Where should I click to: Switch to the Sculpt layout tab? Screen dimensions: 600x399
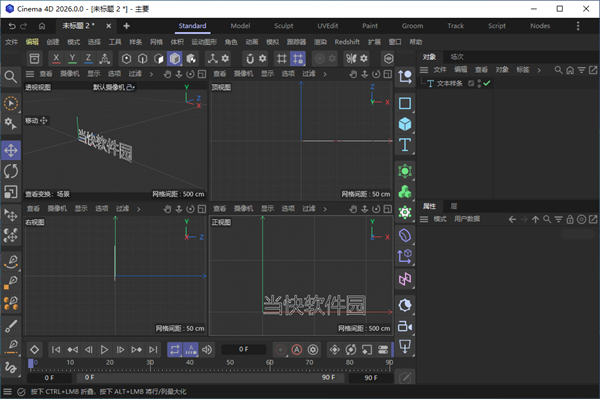pos(284,26)
